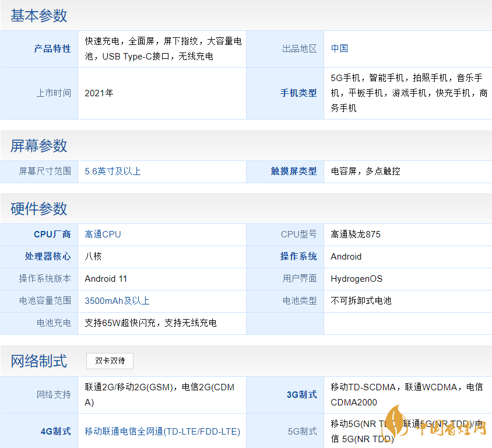Image resolution: width=492 pixels, height=448 pixels.
Task: Click the bold 操作系统 label
Action: tap(298, 256)
